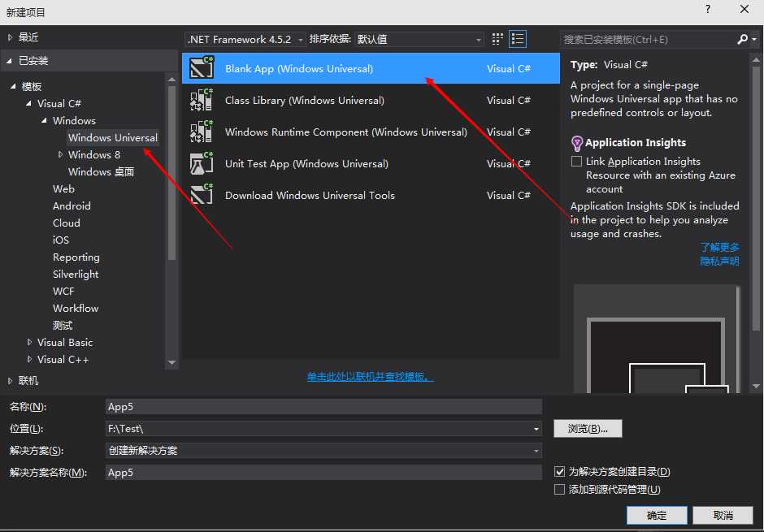Open the 解决方案 dropdown
Viewport: 764px width, 532px height.
point(323,450)
